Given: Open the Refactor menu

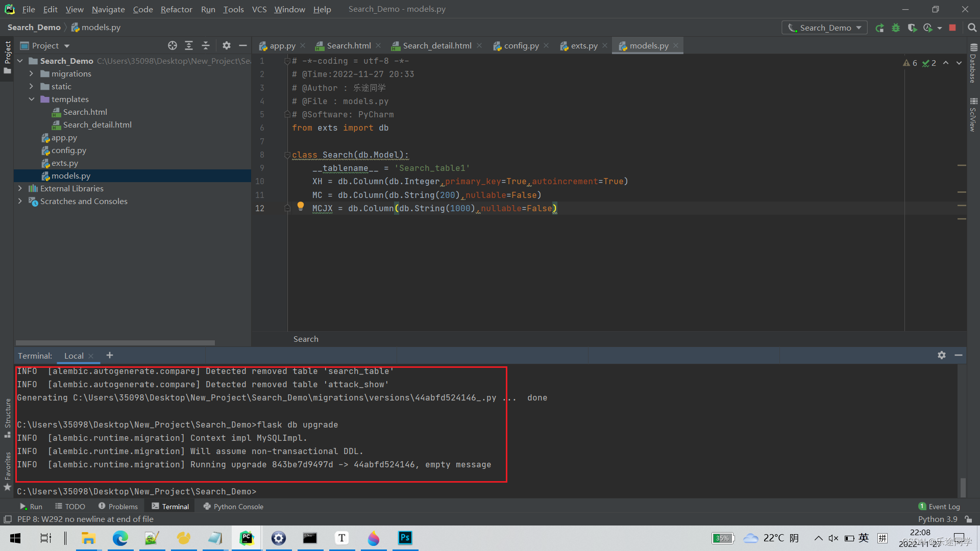Looking at the screenshot, I should 176,9.
